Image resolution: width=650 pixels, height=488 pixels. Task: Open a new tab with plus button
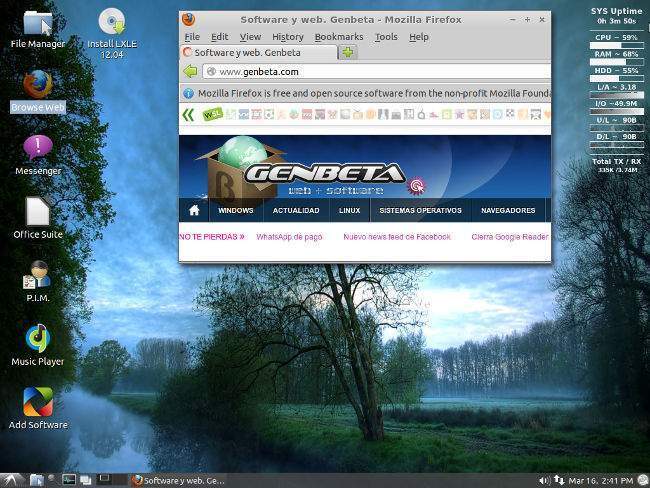348,52
